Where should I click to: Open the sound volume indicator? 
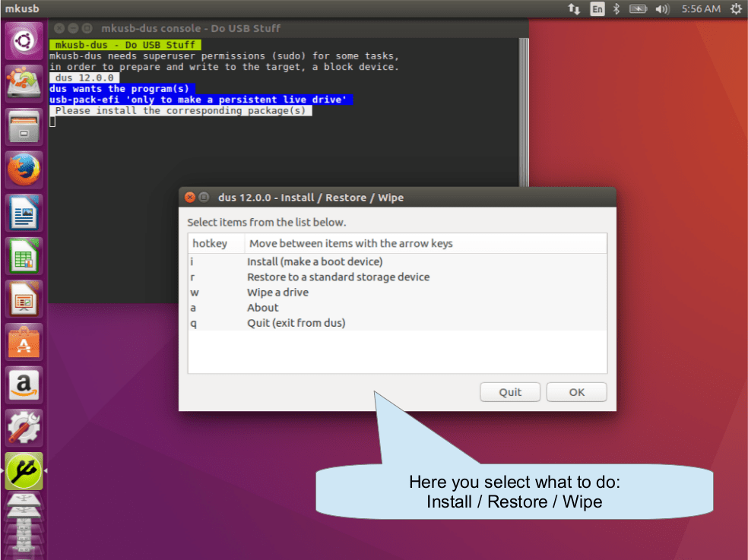coord(662,8)
